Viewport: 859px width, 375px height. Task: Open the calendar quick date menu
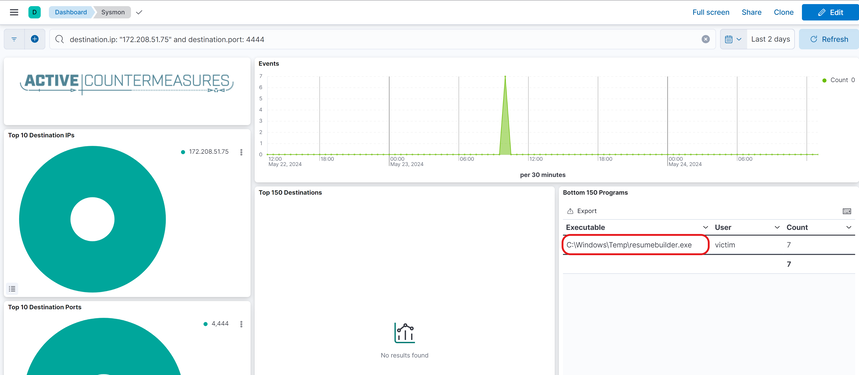coord(732,39)
